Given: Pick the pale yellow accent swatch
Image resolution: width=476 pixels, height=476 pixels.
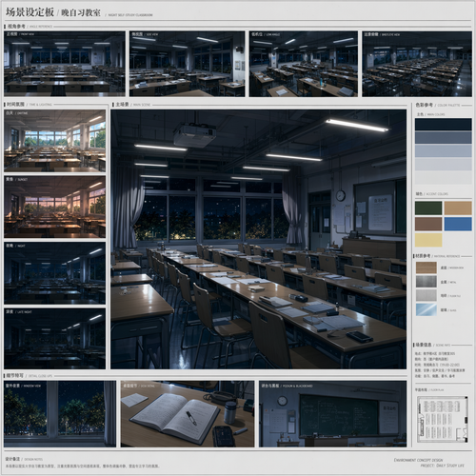Looking at the screenshot, I should coord(428,240).
